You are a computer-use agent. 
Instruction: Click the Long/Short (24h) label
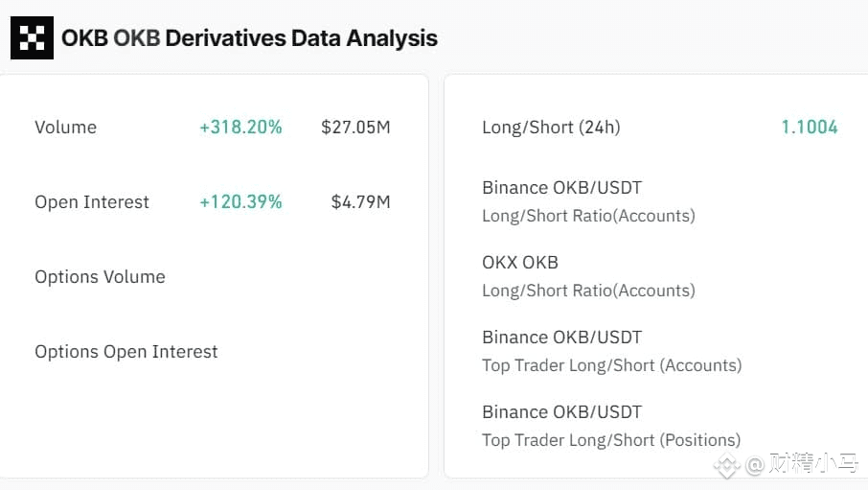coord(551,128)
